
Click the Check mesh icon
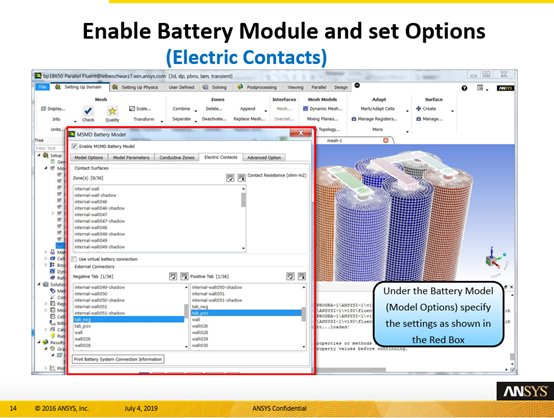point(88,111)
